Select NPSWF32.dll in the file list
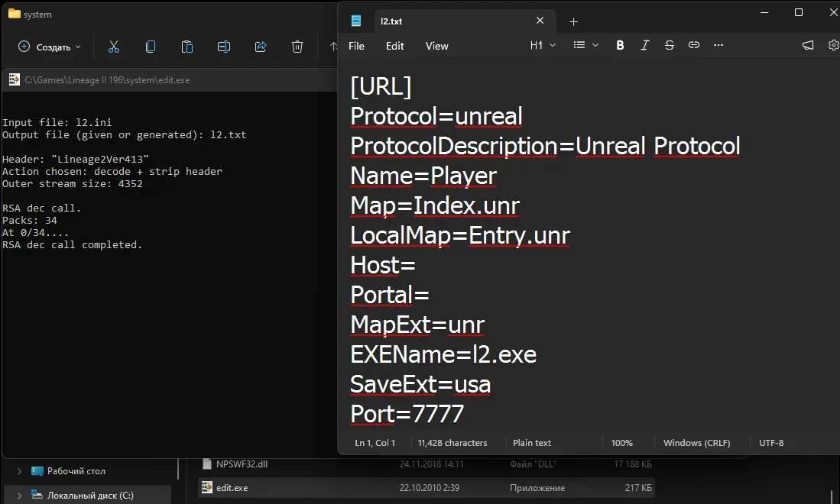The width and height of the screenshot is (840, 504). 426,464
